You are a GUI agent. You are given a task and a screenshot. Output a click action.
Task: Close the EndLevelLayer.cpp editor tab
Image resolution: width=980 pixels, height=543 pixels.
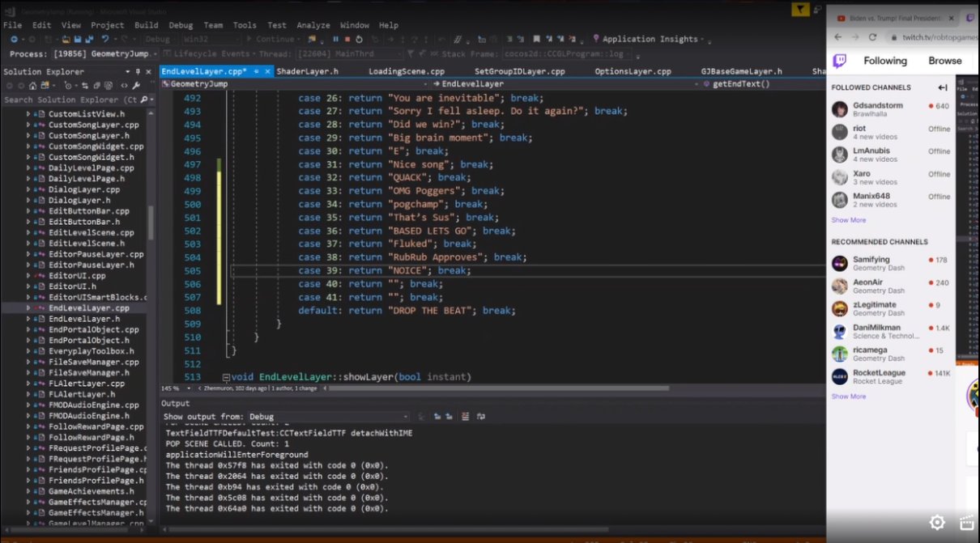(x=268, y=71)
